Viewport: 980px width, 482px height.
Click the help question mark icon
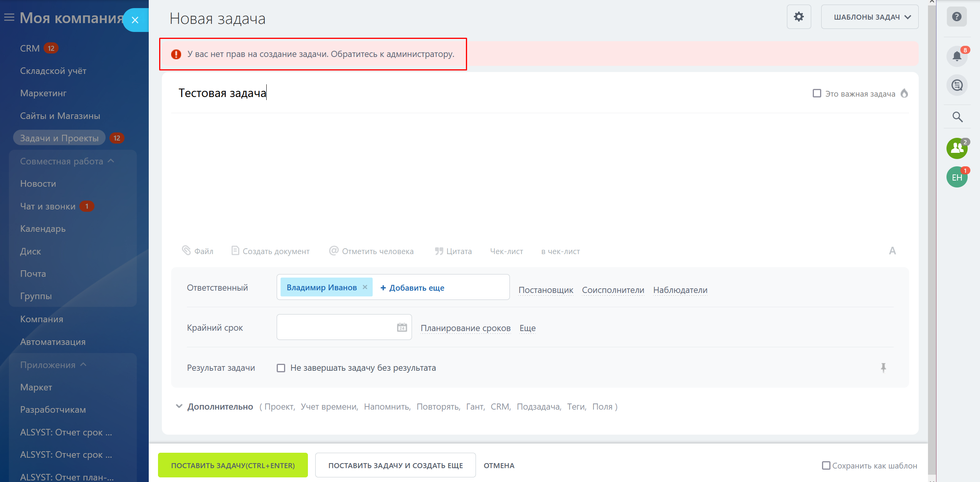click(956, 17)
